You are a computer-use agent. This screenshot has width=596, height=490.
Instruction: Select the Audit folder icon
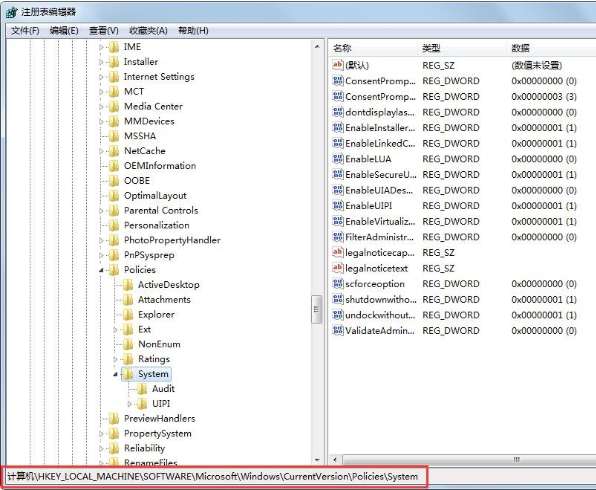(x=142, y=389)
